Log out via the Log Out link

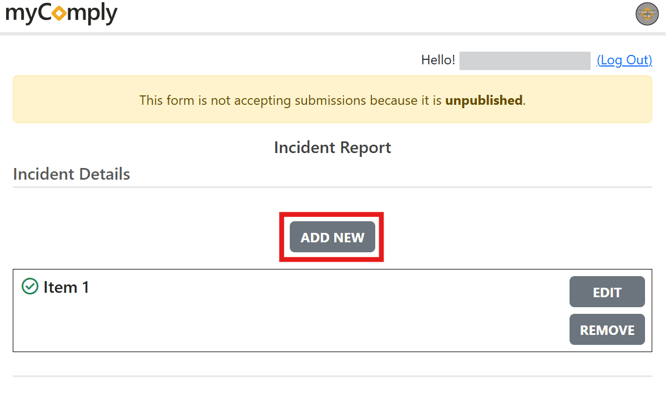pyautogui.click(x=624, y=60)
